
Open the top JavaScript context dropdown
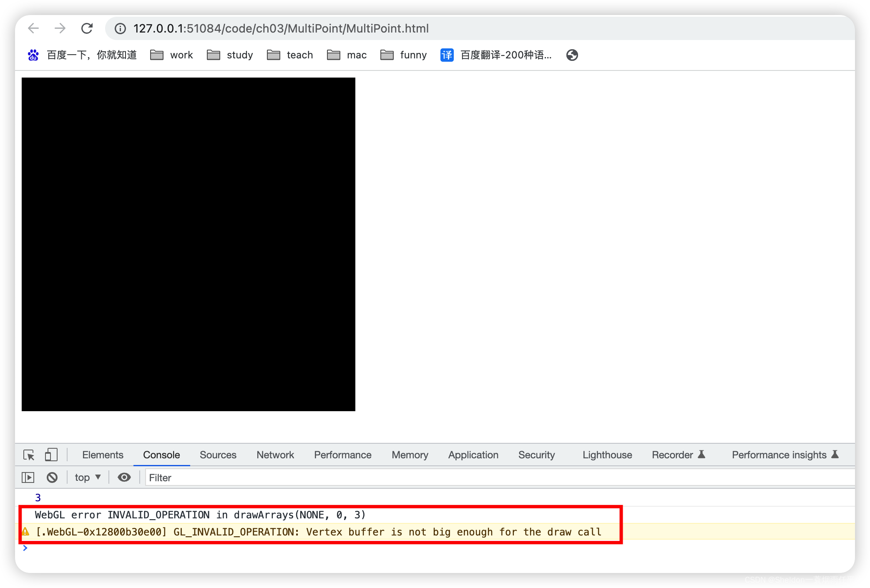pyautogui.click(x=88, y=477)
